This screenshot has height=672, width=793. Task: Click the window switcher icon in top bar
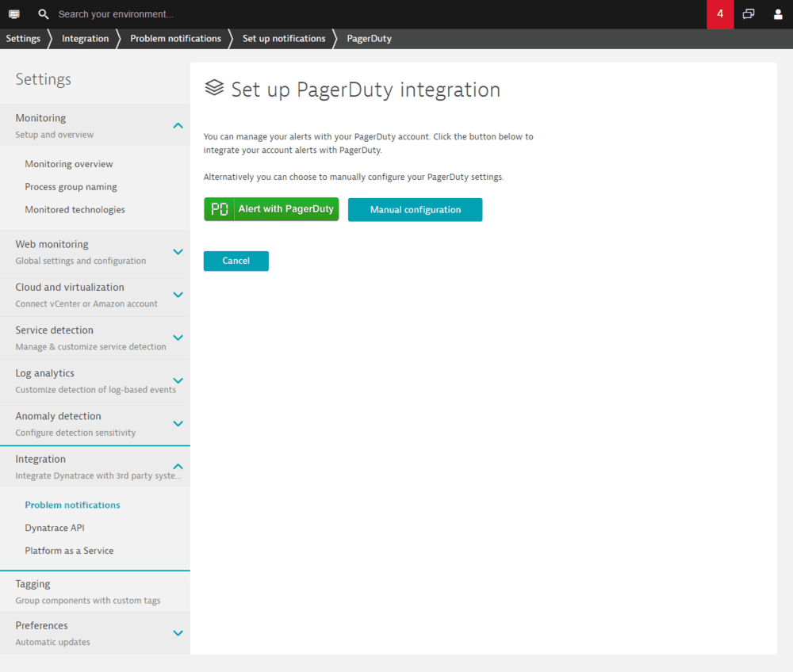pyautogui.click(x=749, y=13)
